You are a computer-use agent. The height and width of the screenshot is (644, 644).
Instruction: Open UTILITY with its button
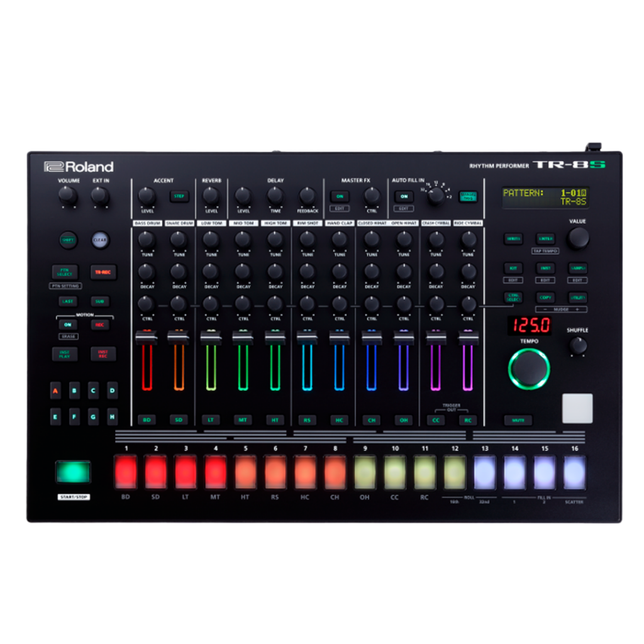click(577, 297)
